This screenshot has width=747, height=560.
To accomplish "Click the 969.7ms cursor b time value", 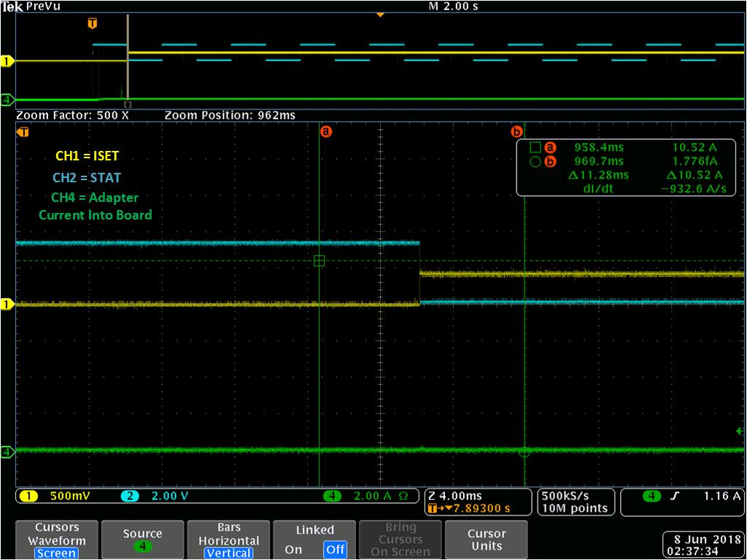I will click(x=599, y=161).
